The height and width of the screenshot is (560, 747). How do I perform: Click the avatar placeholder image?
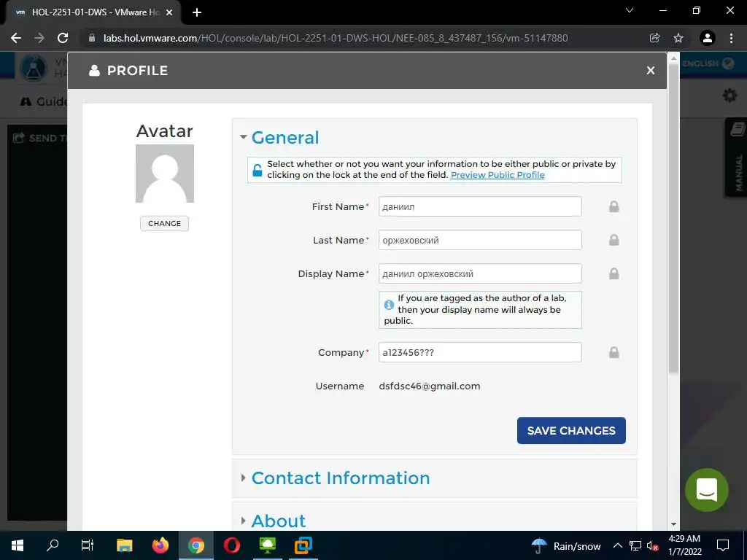coord(164,174)
